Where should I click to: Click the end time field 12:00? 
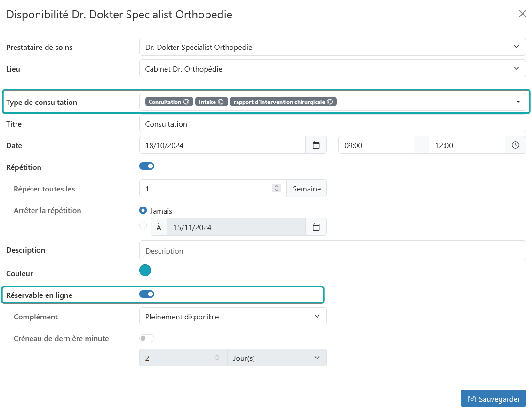coord(467,145)
